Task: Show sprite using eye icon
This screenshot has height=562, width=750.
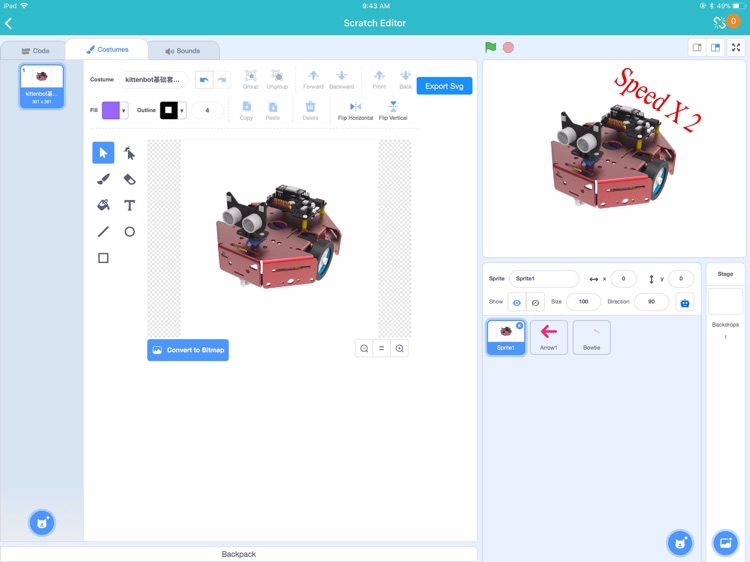Action: tap(517, 303)
